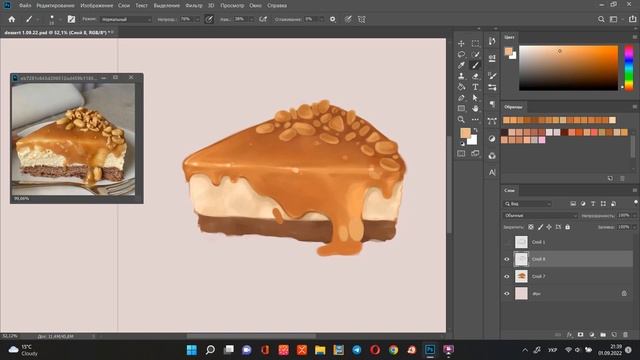Image resolution: width=640 pixels, height=360 pixels.
Task: Open the layer filter type dropdown
Action: [528, 204]
